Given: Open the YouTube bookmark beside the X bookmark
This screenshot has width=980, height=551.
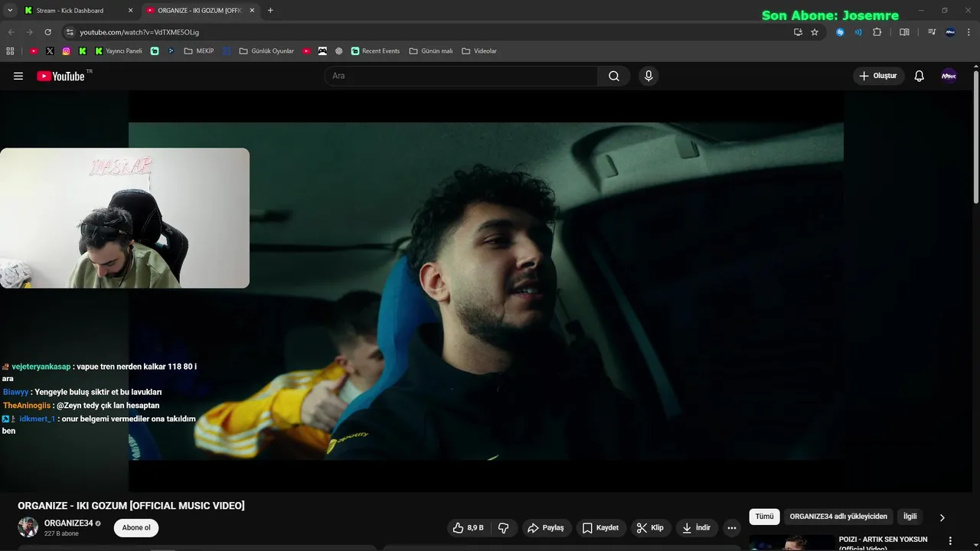Looking at the screenshot, I should click(34, 51).
